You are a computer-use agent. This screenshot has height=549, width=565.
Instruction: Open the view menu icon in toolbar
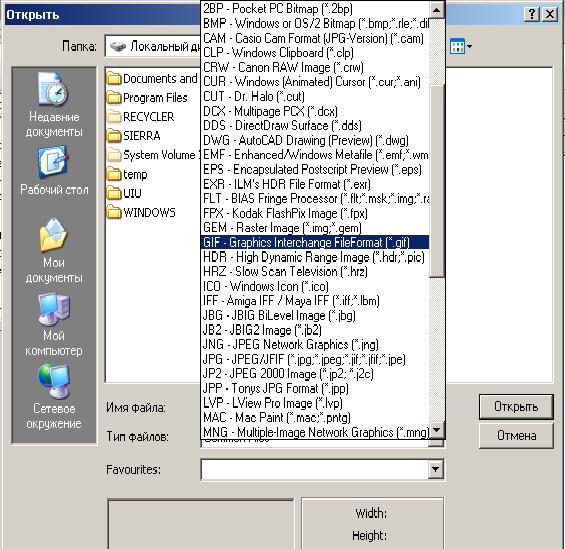point(461,46)
